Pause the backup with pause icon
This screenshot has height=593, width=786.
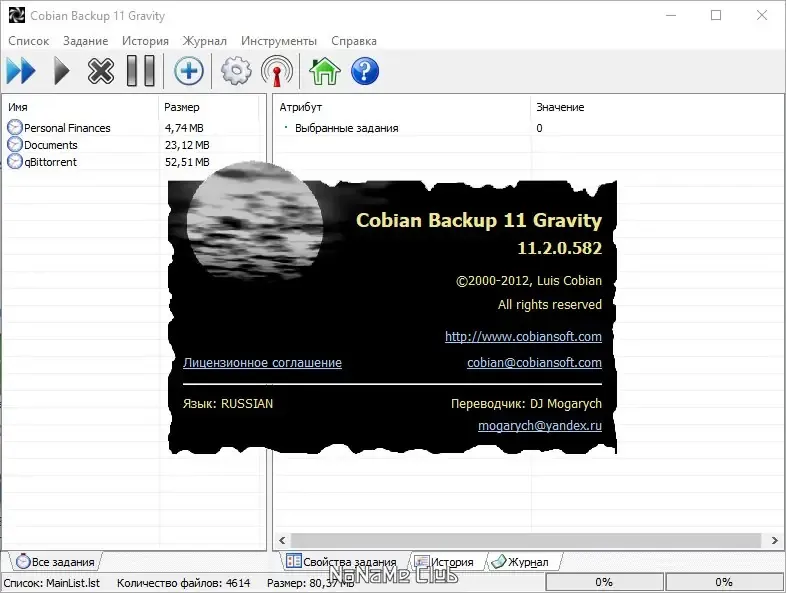[x=141, y=71]
